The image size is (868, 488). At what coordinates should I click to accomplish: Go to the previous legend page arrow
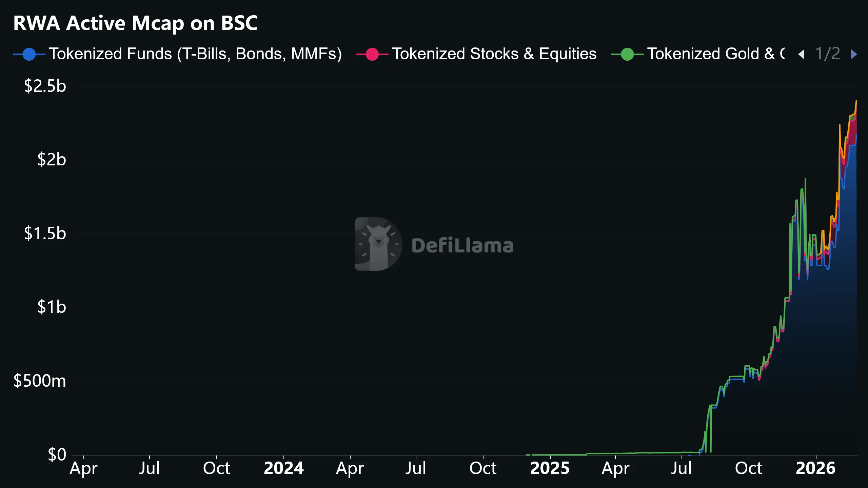pyautogui.click(x=802, y=54)
